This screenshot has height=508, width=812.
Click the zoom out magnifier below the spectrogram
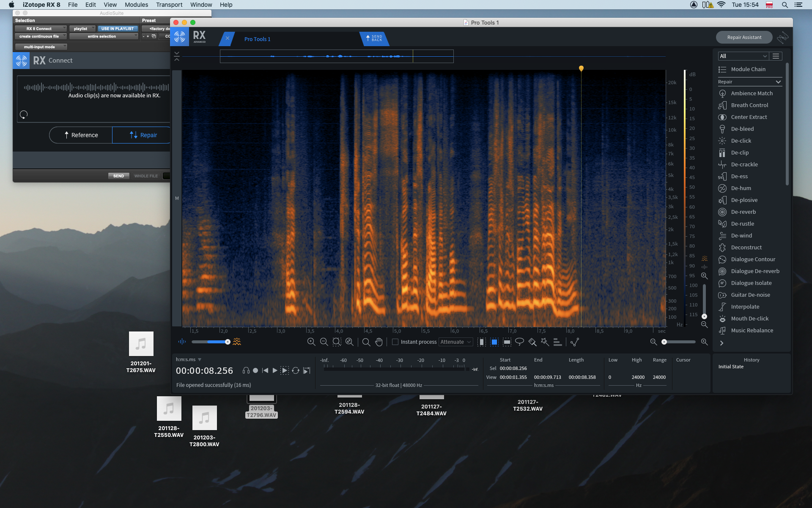pos(324,342)
